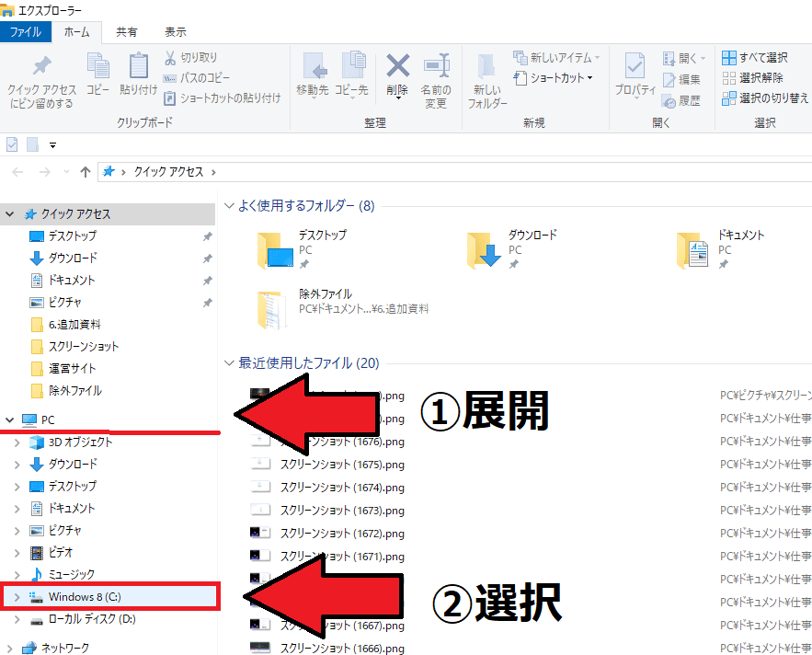The height and width of the screenshot is (655, 812).
Task: Select Local Disk (D:) in navigation pane
Action: 91,619
